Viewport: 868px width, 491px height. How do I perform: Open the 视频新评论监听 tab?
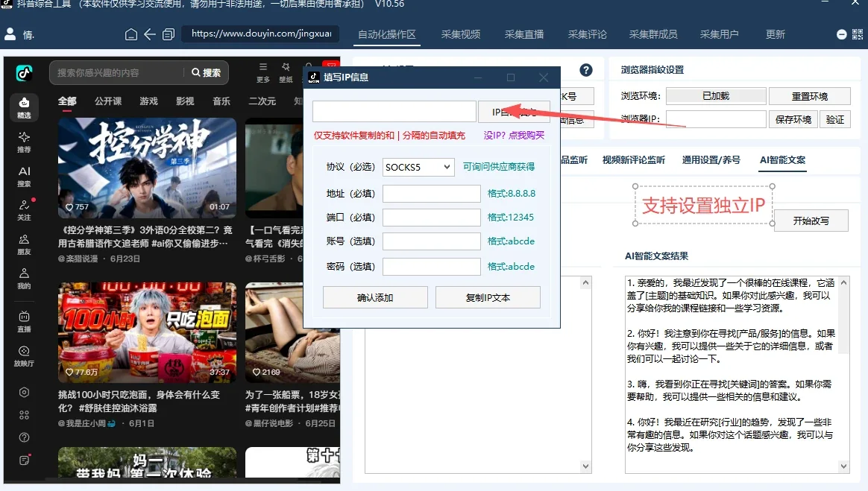(x=633, y=159)
